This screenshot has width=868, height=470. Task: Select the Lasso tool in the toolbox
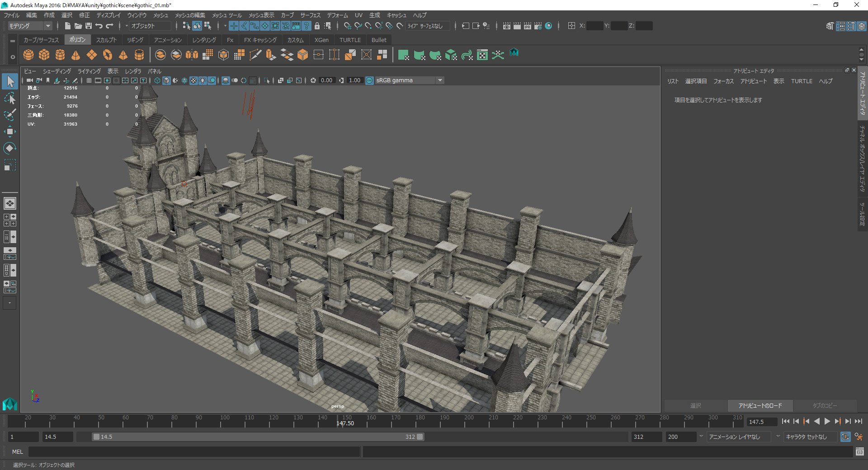point(9,98)
